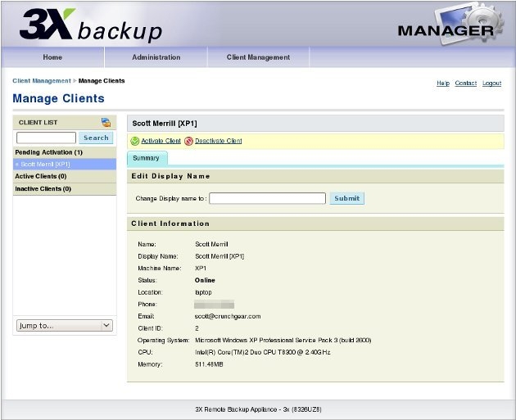Open the Help link

pyautogui.click(x=443, y=83)
